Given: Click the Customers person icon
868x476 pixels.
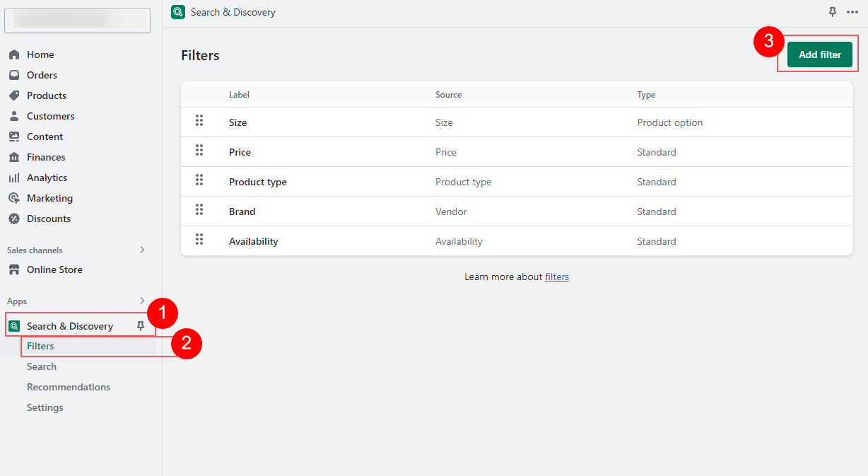Looking at the screenshot, I should pyautogui.click(x=14, y=116).
